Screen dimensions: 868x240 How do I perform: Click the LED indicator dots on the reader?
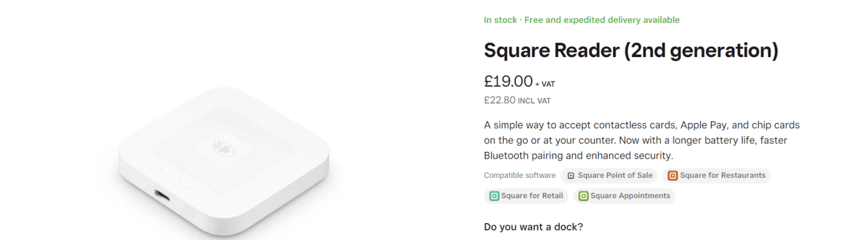pos(175,181)
